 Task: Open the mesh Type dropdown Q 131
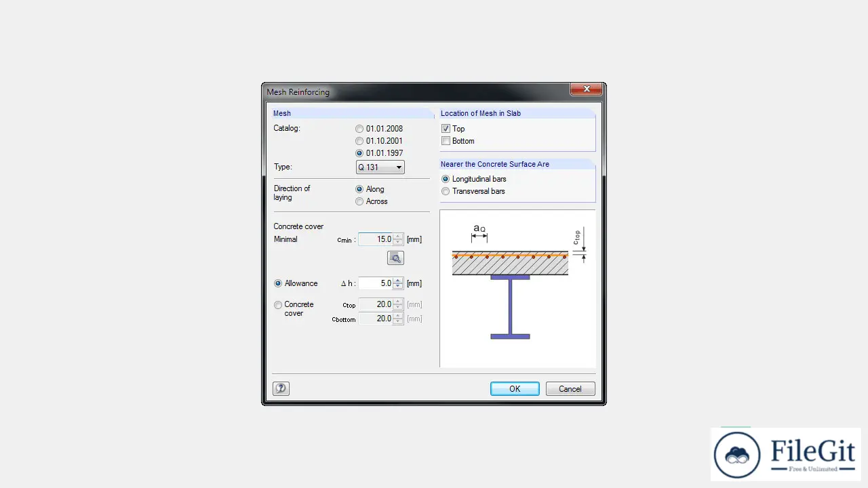point(380,167)
